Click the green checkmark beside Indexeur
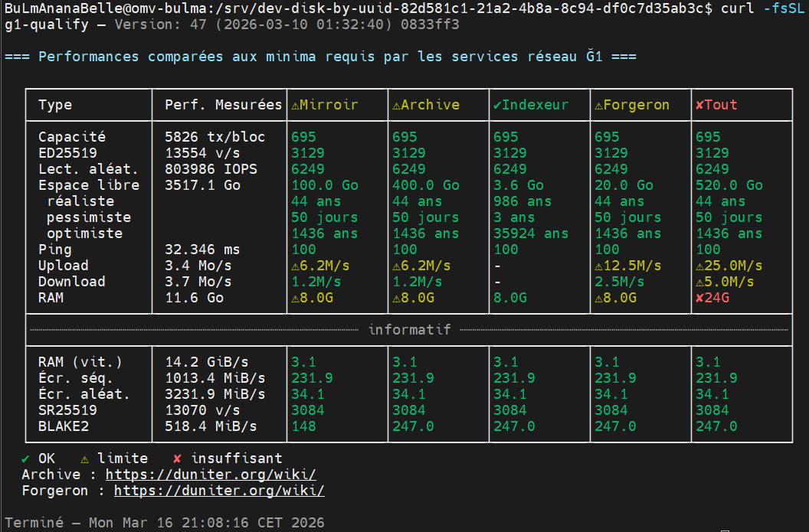 coord(497,106)
